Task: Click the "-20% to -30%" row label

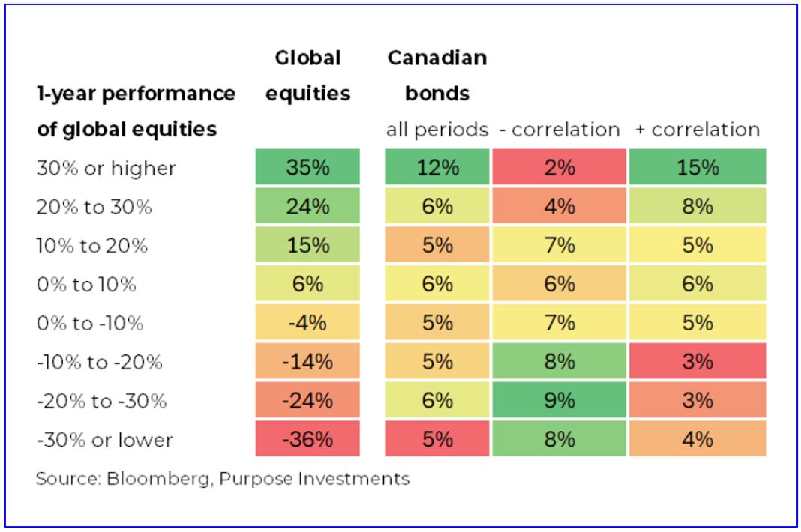Action: 100,402
